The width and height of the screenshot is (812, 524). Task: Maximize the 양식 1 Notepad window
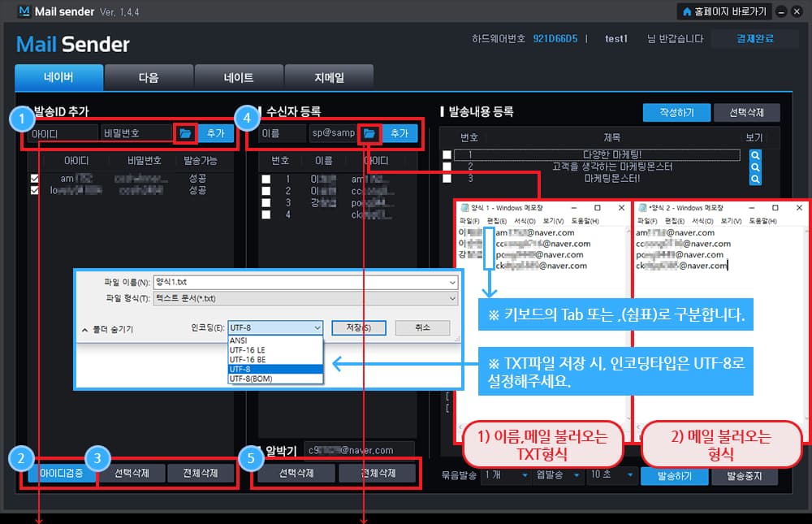tap(597, 208)
